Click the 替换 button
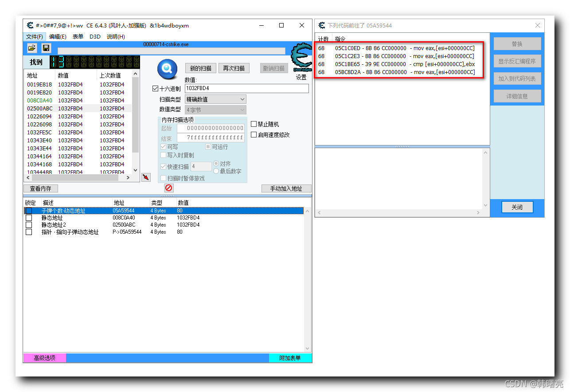Image resolution: width=570 pixels, height=392 pixels. click(517, 44)
